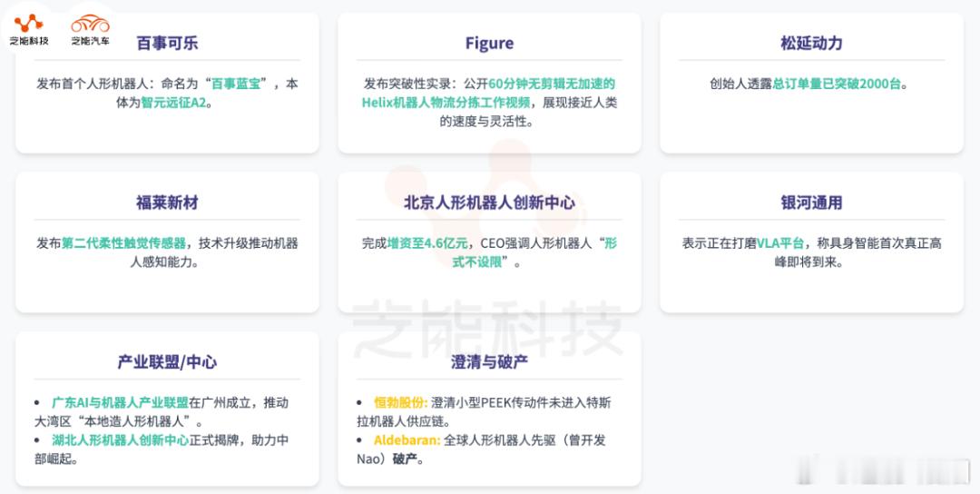Select the yellow label Aldebaran:
This screenshot has width=980, height=494.
coord(407,440)
